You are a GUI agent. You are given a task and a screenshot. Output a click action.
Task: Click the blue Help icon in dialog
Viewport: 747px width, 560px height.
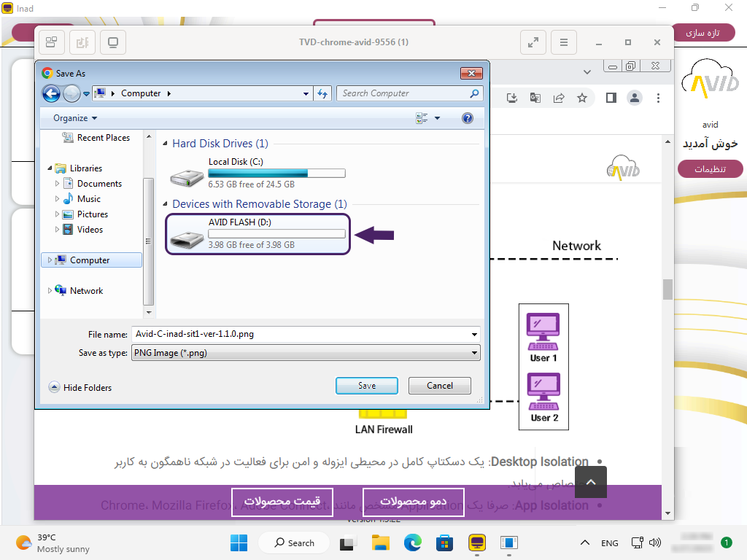click(x=468, y=118)
